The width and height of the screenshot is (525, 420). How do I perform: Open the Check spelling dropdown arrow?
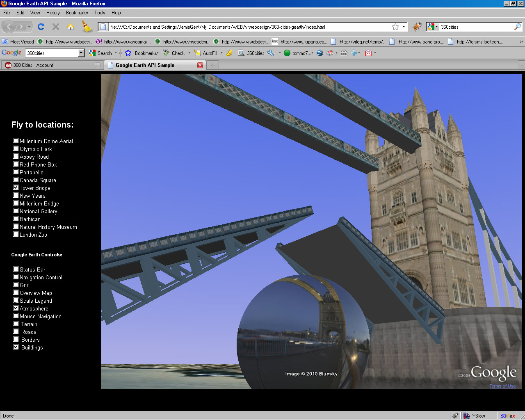pos(189,53)
